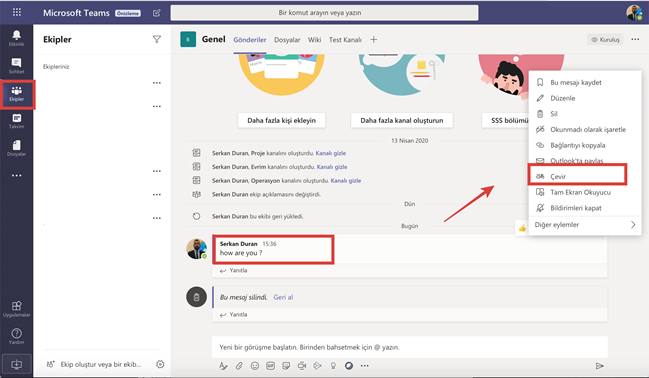Screen dimensions: 649x378
Task: Click the new chat compose icon
Action: [156, 13]
